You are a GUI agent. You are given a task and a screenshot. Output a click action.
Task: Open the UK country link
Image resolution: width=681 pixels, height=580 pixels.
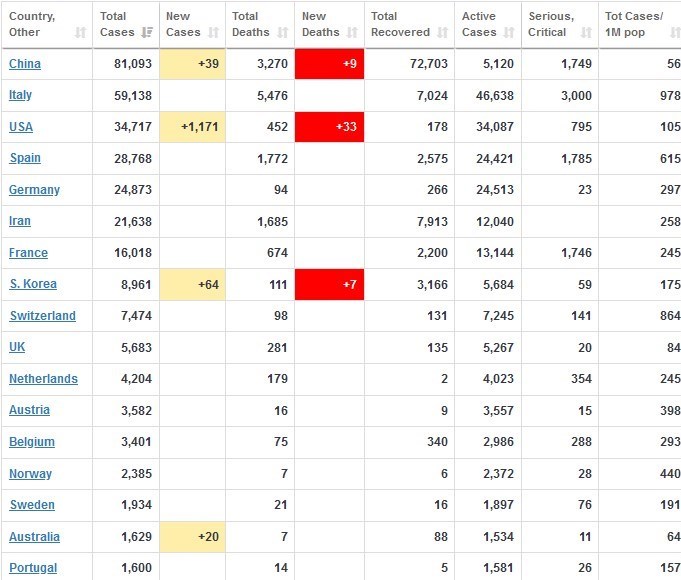(x=17, y=347)
